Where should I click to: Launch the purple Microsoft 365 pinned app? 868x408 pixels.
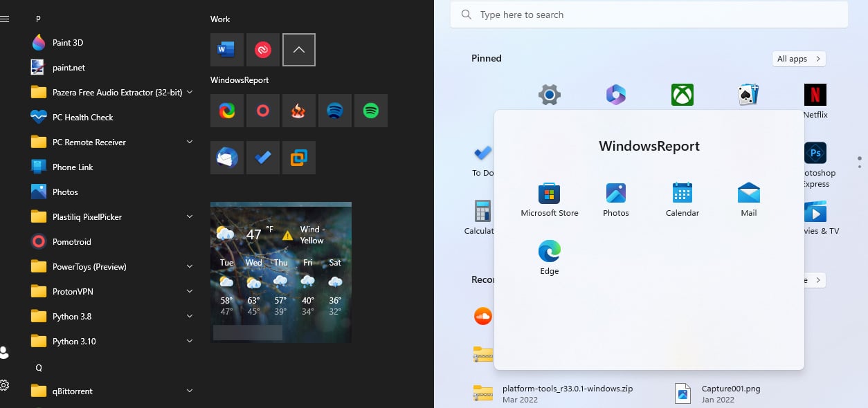click(x=616, y=95)
